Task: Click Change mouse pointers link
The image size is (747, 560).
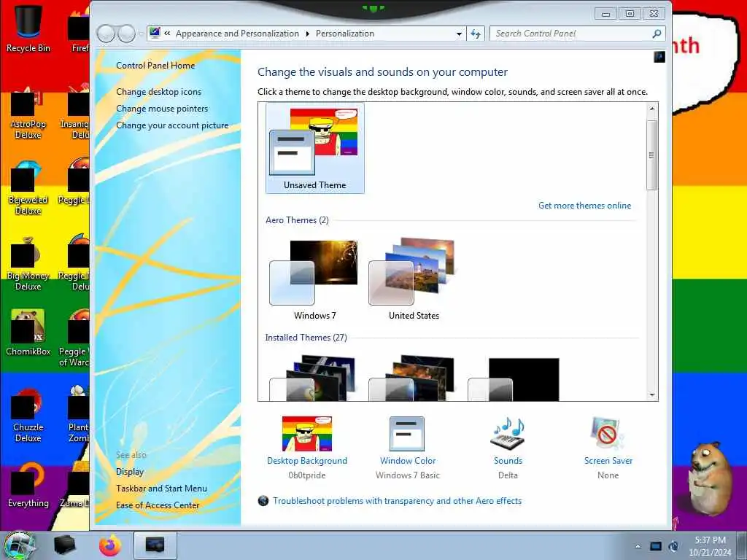Action: coord(162,109)
